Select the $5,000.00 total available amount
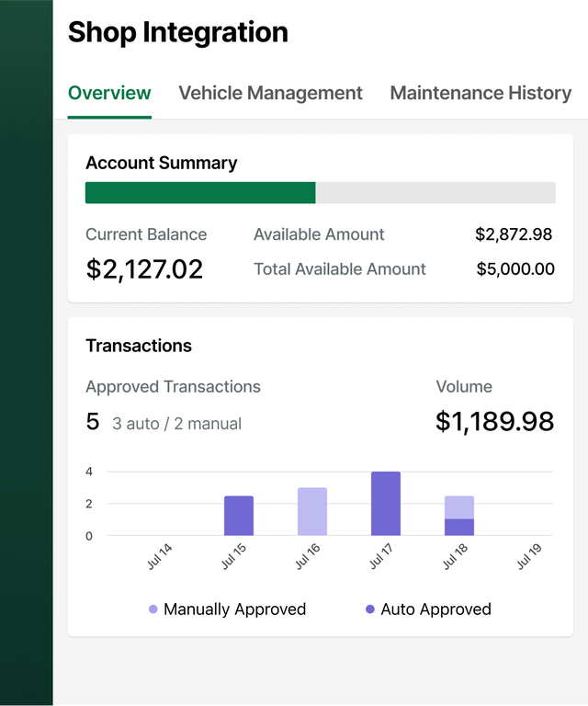This screenshot has width=588, height=706. pyautogui.click(x=515, y=269)
